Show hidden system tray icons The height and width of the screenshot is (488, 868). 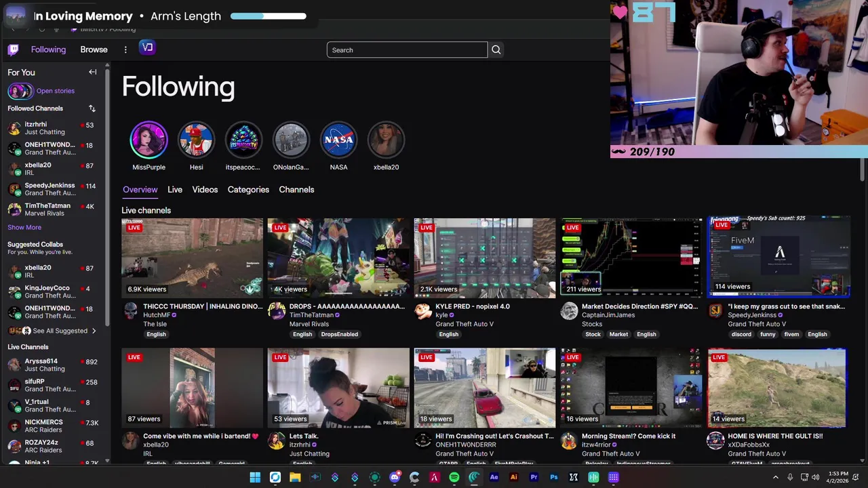coord(776,477)
